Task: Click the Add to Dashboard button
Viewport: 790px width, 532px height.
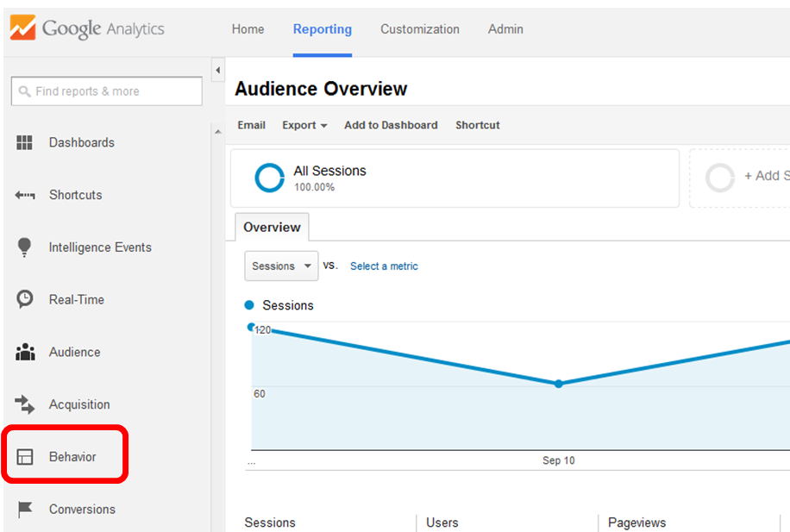Action: click(x=391, y=125)
